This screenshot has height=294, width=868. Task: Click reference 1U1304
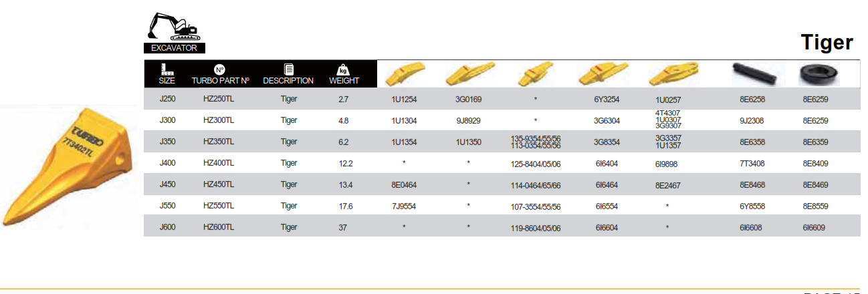point(404,121)
